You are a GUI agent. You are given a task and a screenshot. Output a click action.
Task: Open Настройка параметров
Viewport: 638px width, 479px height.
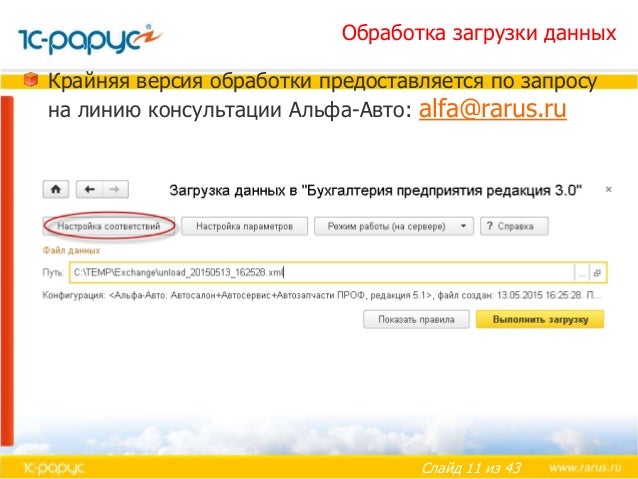click(244, 226)
